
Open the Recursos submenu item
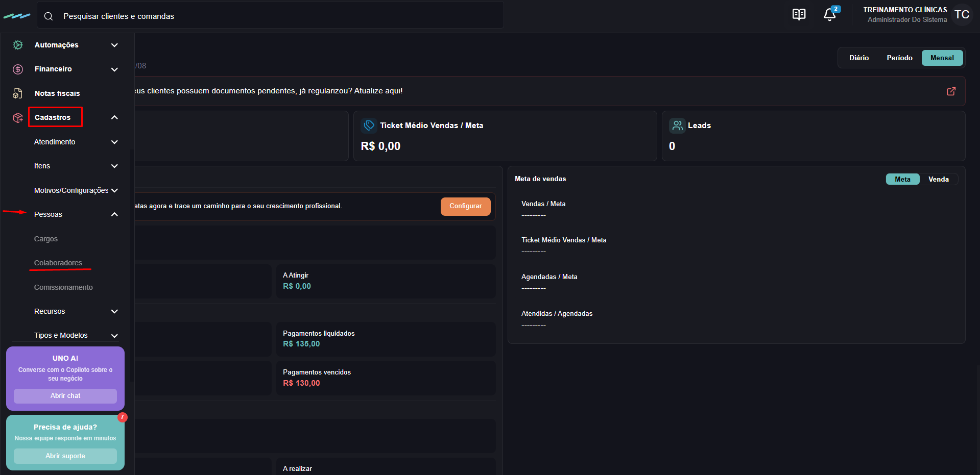(50, 311)
